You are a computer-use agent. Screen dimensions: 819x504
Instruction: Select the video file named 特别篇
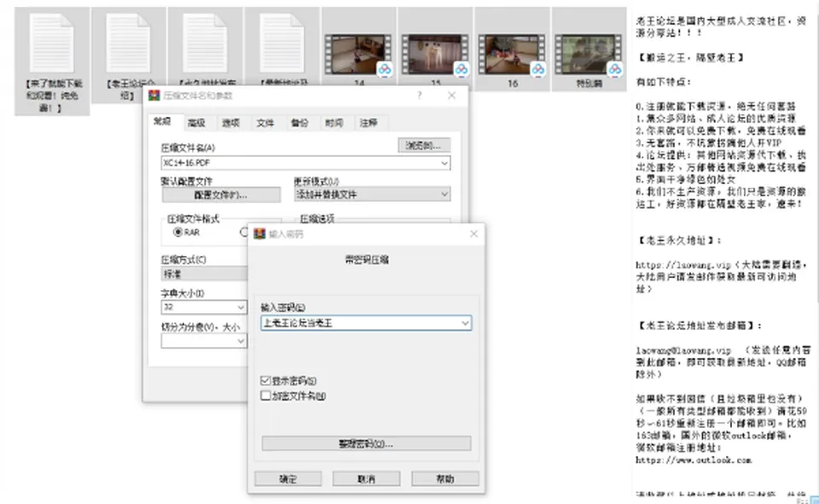(590, 49)
